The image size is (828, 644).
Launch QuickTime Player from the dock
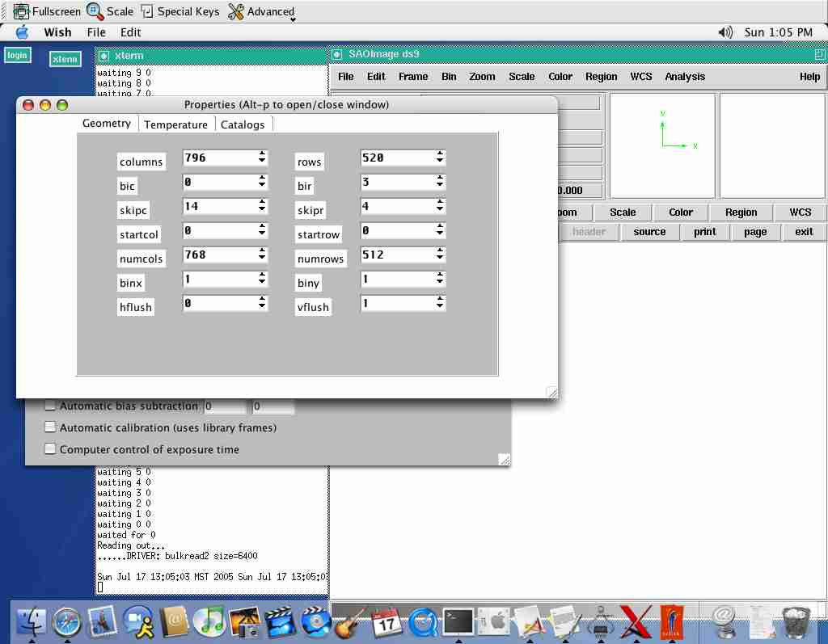pos(422,621)
